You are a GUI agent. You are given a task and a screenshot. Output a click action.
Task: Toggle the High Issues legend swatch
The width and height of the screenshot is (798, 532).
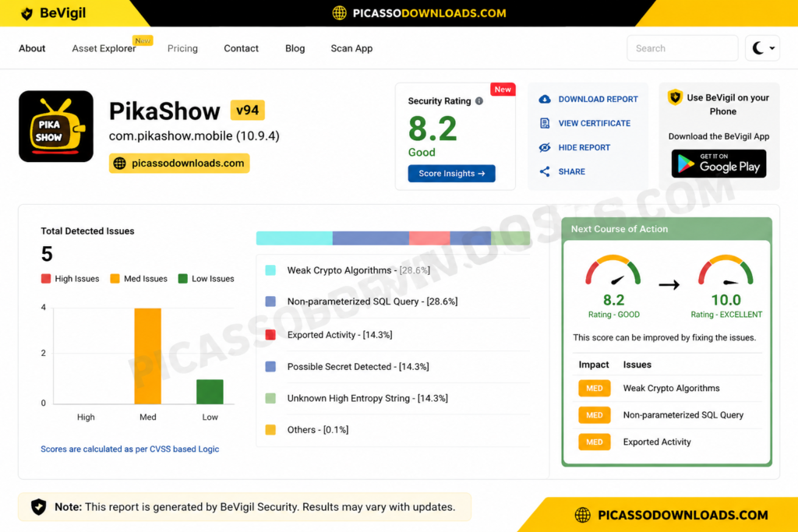click(46, 278)
